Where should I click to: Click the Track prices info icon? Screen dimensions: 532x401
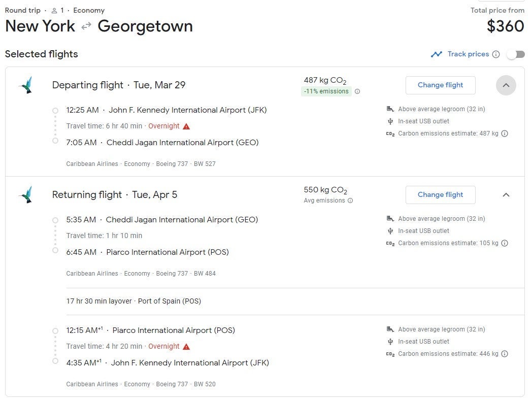496,54
